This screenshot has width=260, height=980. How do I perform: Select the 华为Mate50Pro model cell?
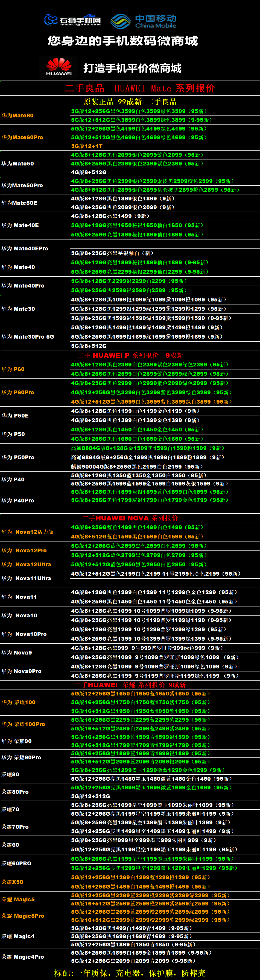(35, 186)
